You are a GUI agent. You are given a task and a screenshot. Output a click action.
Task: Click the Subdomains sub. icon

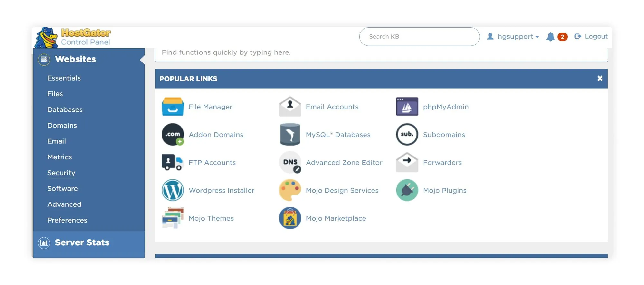pyautogui.click(x=407, y=135)
